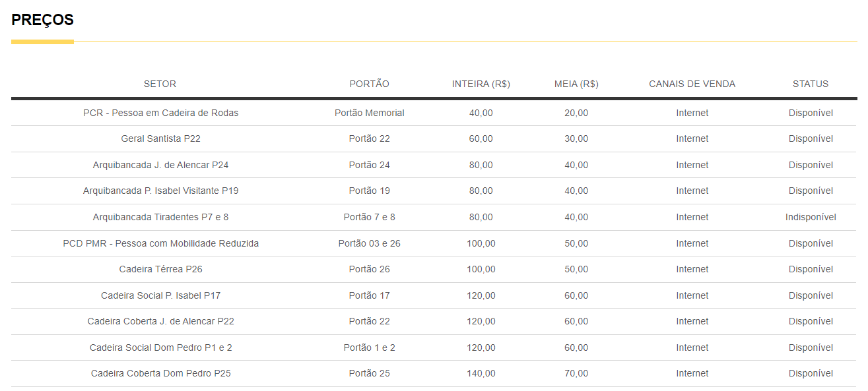
Task: Click the Arquibancada J. de Alencar P24 row label
Action: pyautogui.click(x=160, y=165)
